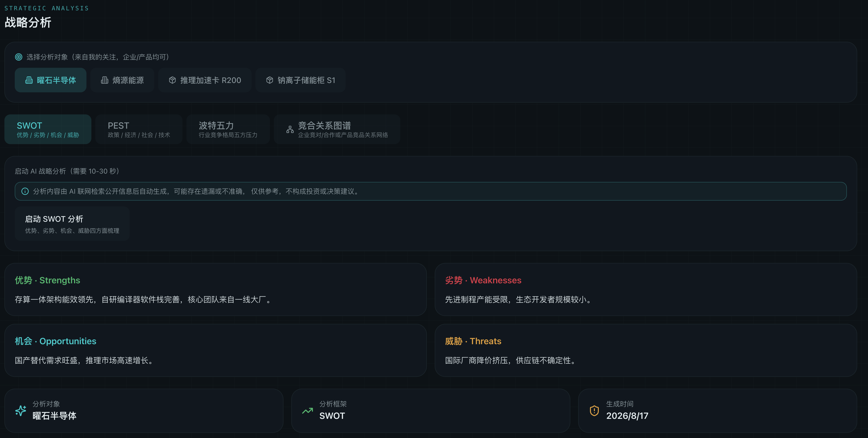Select 熵源能源 as analysis target
This screenshot has width=868, height=438.
coord(122,80)
